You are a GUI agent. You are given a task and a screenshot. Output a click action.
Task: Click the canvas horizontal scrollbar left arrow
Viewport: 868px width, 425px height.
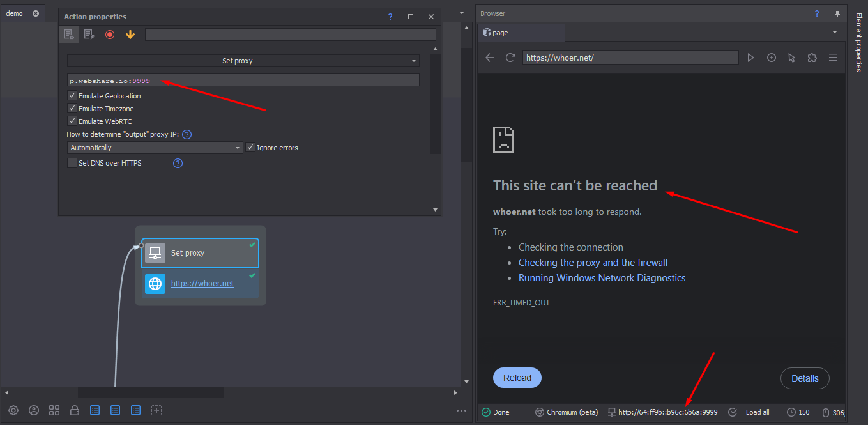[x=7, y=392]
